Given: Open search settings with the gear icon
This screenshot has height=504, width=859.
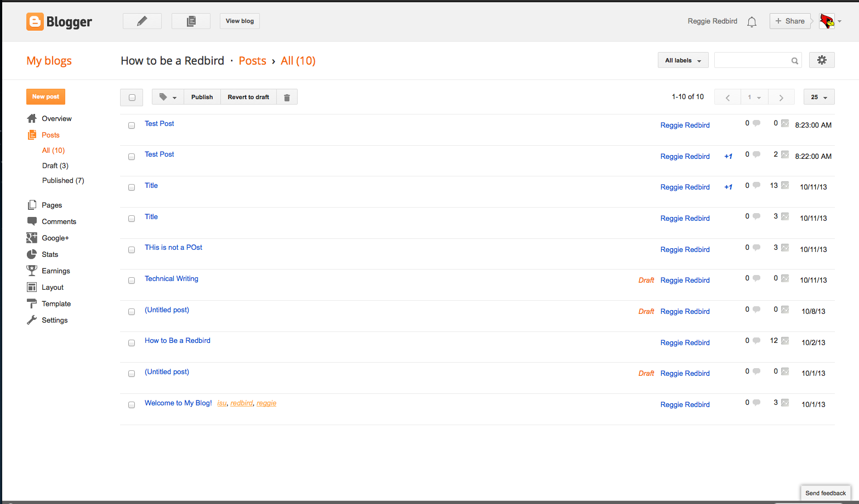Looking at the screenshot, I should click(822, 60).
